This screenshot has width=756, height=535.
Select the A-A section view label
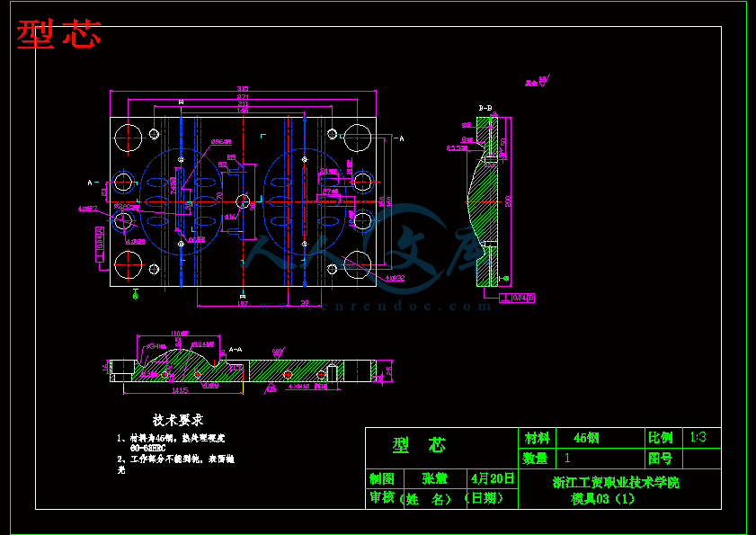(236, 348)
